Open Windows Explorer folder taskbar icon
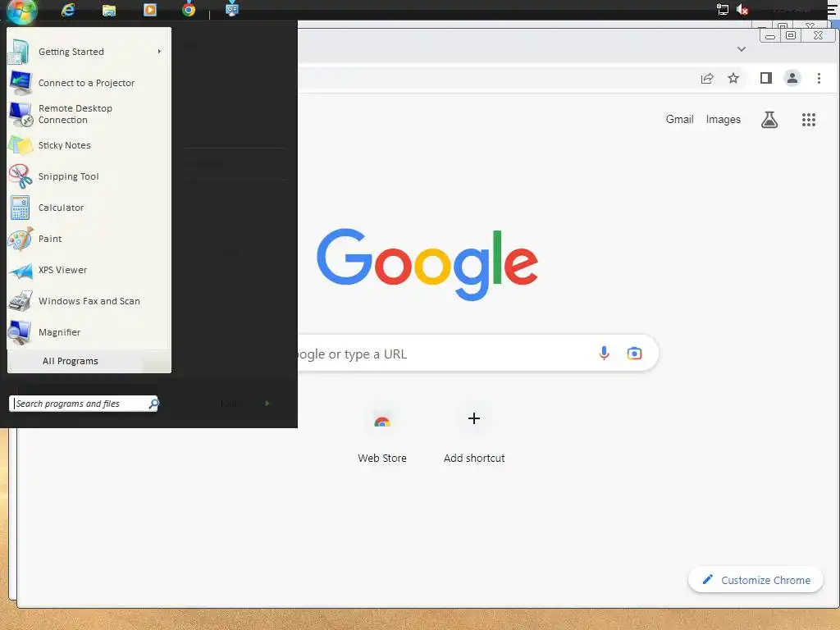 tap(109, 10)
